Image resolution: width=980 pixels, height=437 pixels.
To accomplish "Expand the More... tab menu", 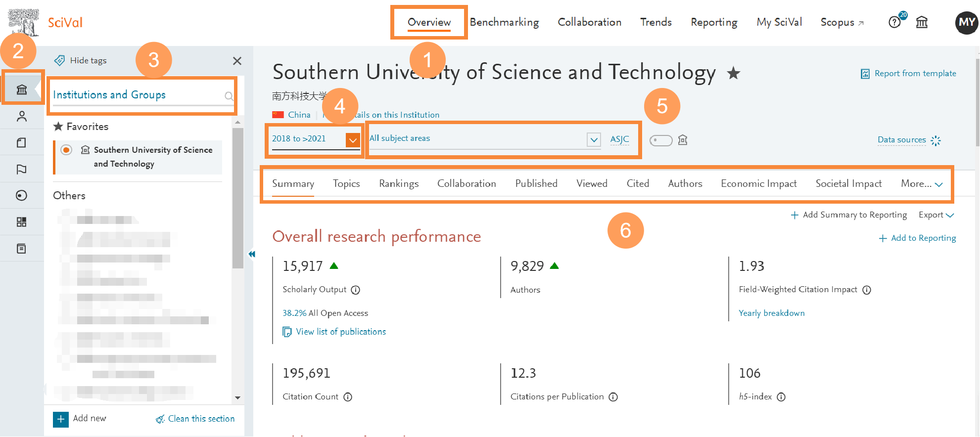I will pyautogui.click(x=922, y=184).
